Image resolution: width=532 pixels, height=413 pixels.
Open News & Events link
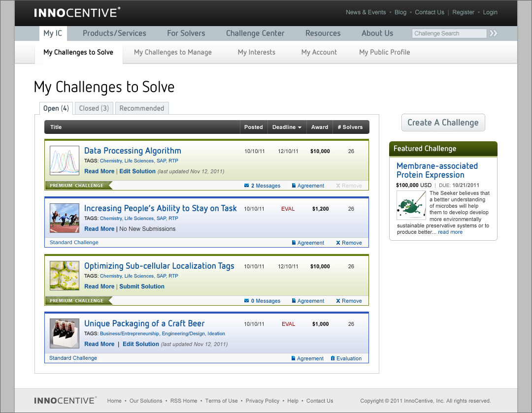click(x=366, y=12)
